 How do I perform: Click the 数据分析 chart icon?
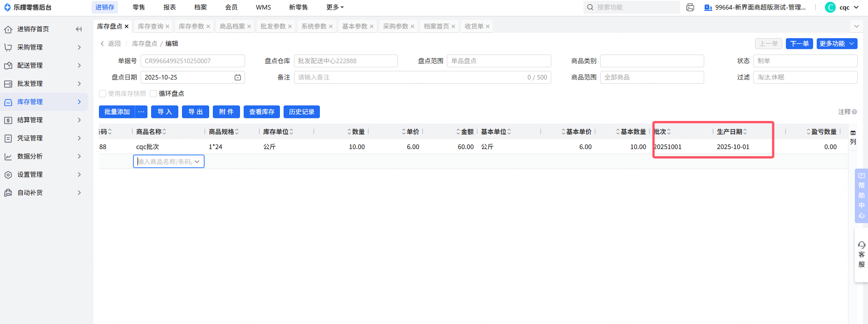tap(8, 156)
